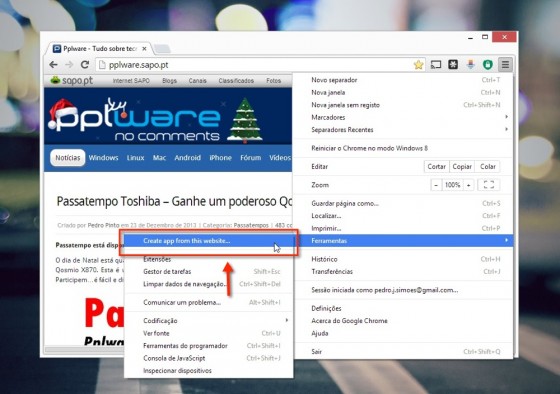
Task: Click the green shield extension icon
Action: (x=488, y=65)
